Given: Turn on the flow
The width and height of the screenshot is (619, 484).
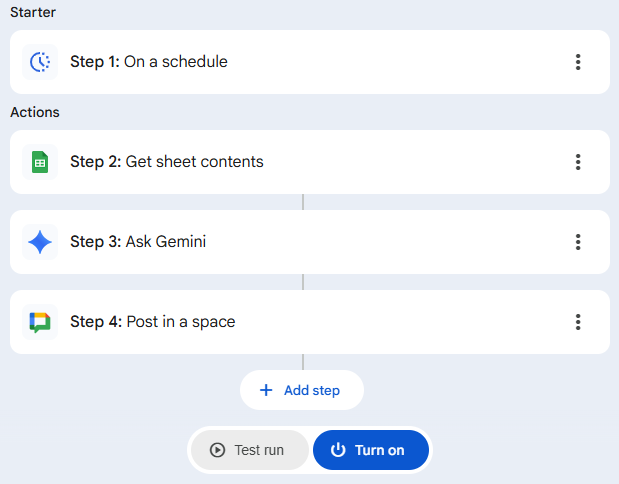Looking at the screenshot, I should 371,450.
